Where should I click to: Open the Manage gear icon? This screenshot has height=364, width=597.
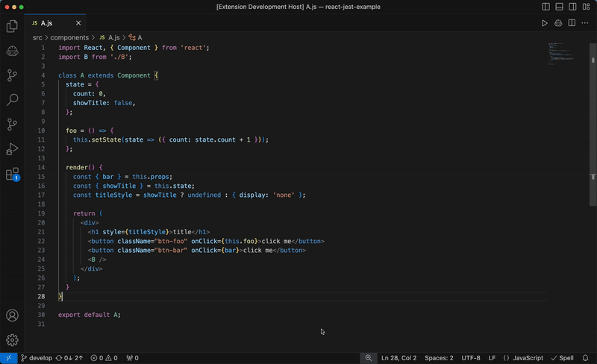pos(12,340)
